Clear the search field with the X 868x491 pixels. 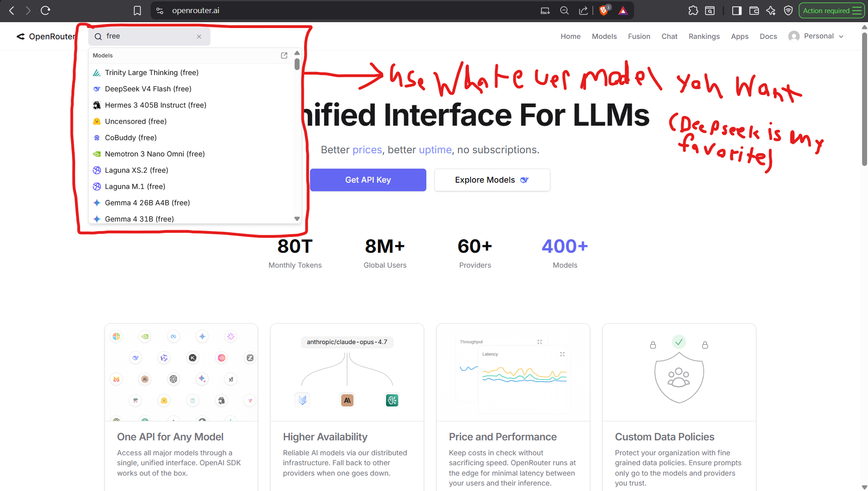[199, 37]
